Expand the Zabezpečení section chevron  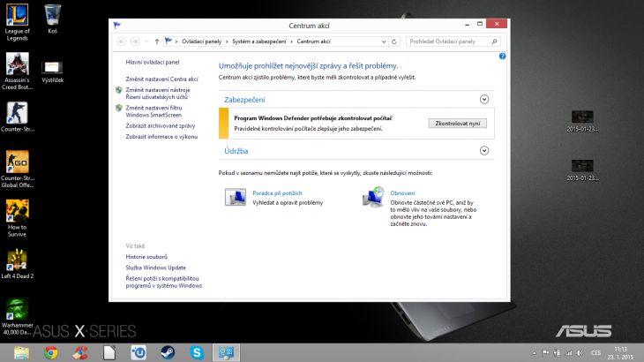pos(484,100)
